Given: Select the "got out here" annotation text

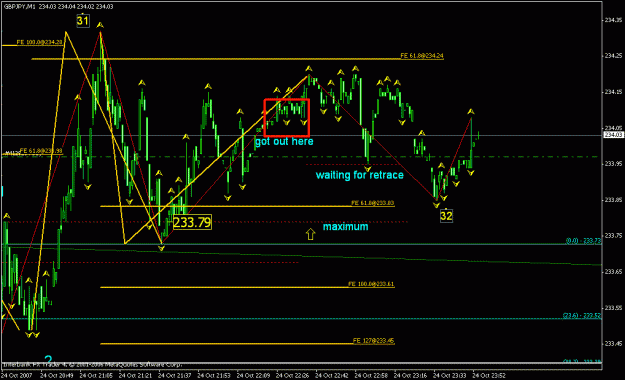Looking at the screenshot, I should [284, 142].
